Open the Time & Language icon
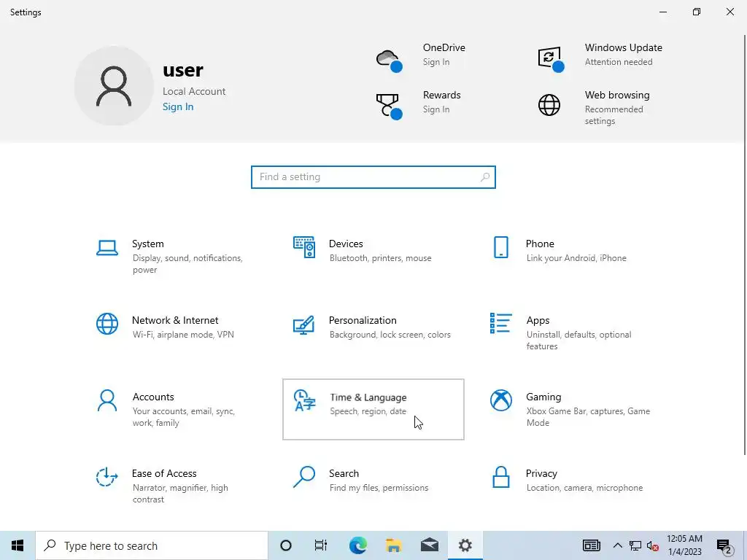747x560 pixels. [x=305, y=400]
